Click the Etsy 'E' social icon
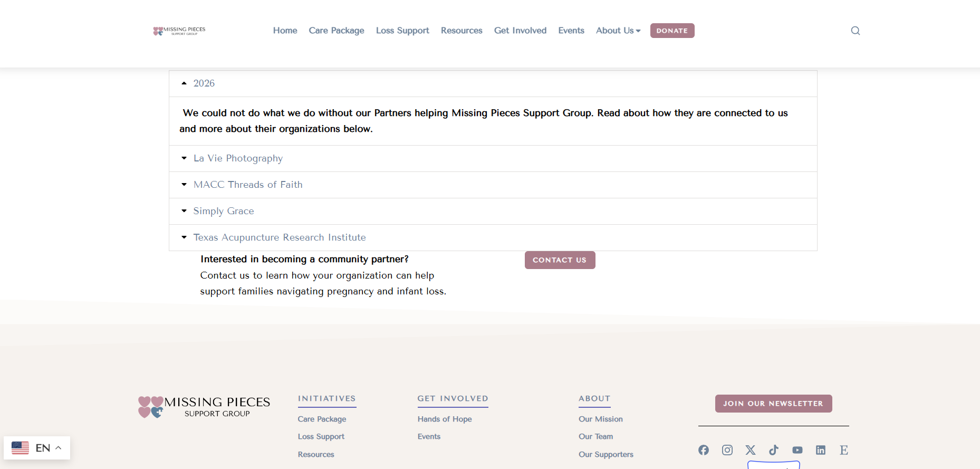Image resolution: width=980 pixels, height=469 pixels. tap(844, 450)
